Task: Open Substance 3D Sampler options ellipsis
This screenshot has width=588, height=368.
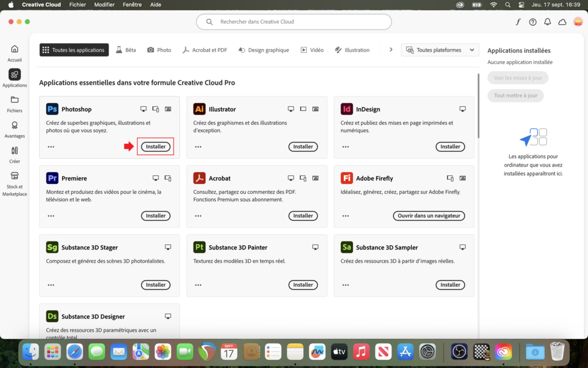Action: [x=345, y=285]
